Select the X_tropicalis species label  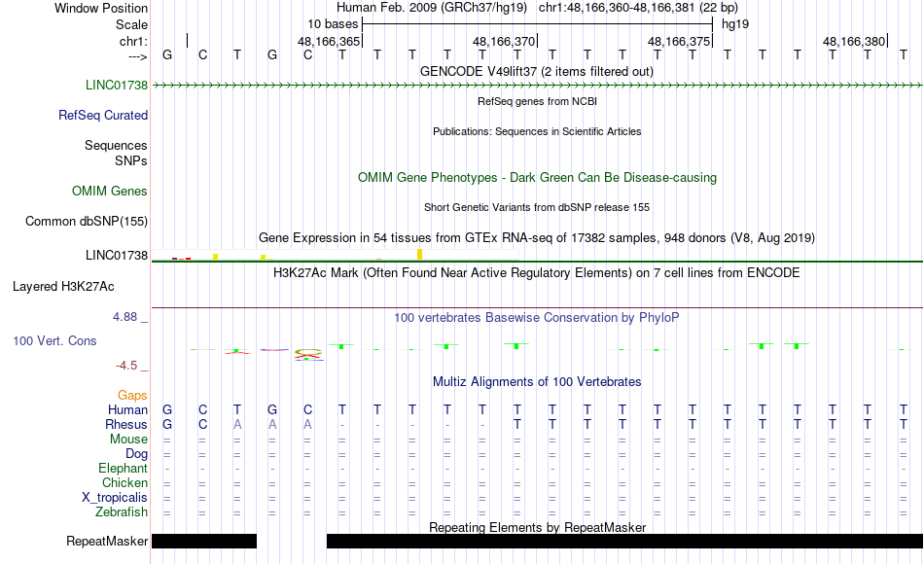tap(115, 498)
